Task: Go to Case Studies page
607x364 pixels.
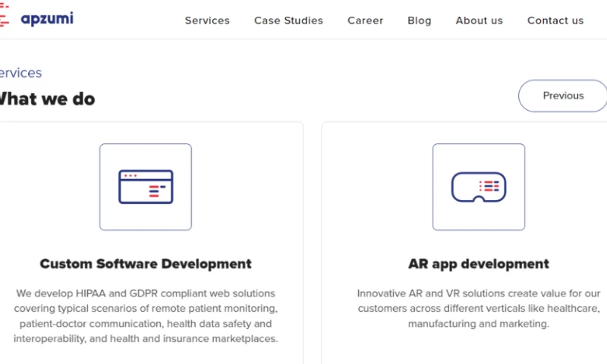Action: point(288,20)
